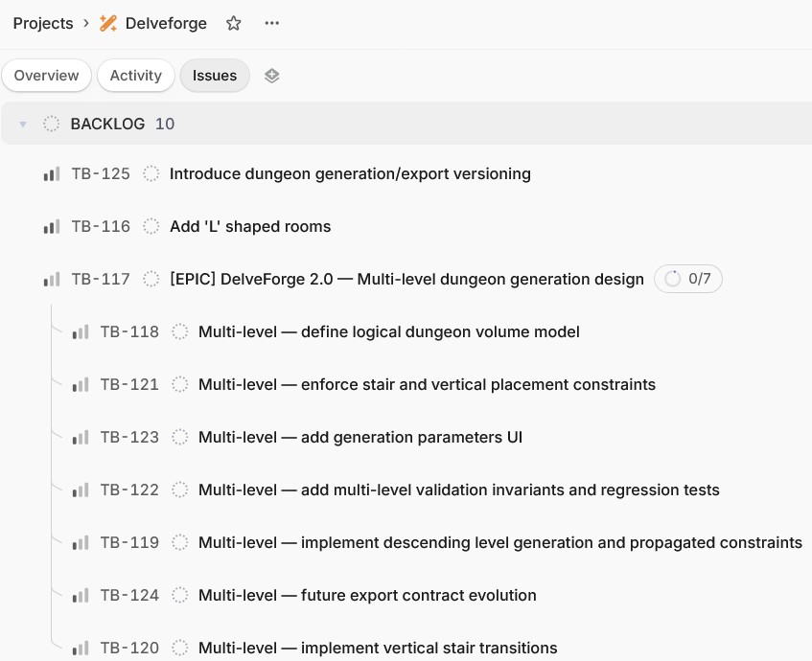Screen dimensions: 812x661
Task: Open 'Multi-level — define logical dungeon volume model'
Action: click(389, 331)
